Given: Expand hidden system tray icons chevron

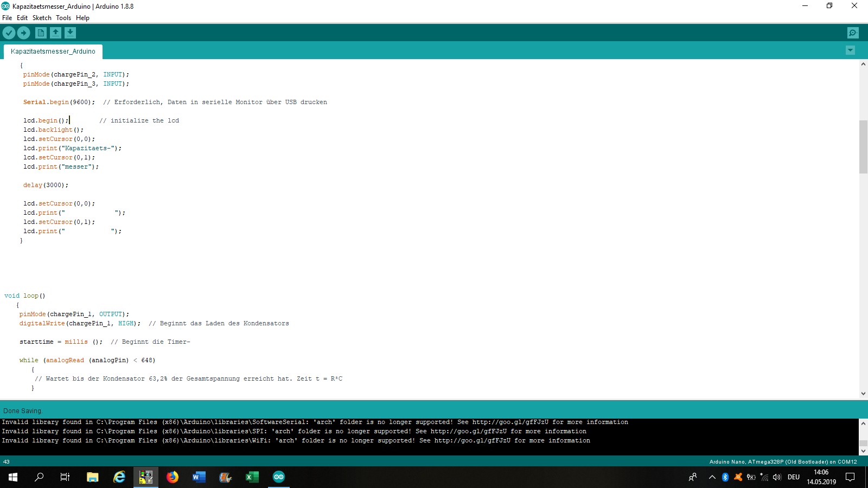Looking at the screenshot, I should [x=712, y=477].
